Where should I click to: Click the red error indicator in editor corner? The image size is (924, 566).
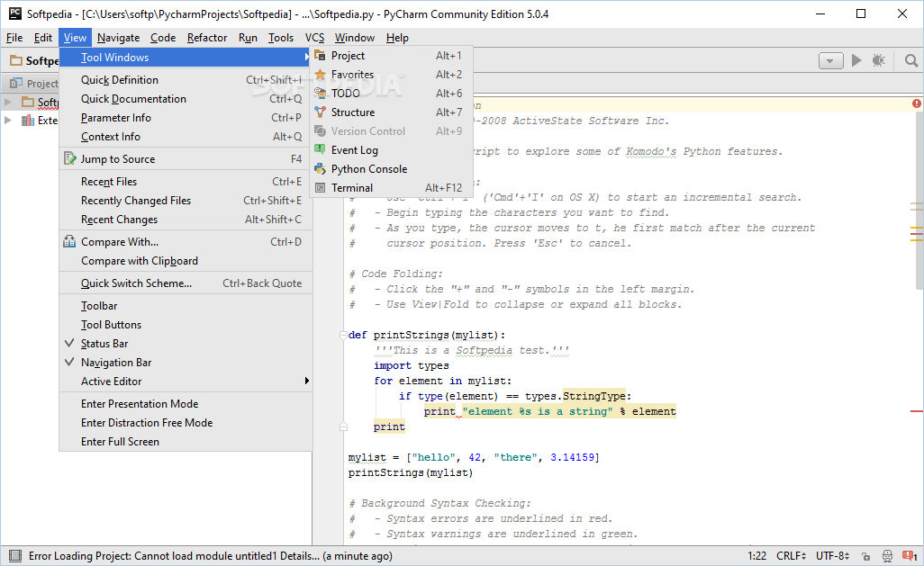[916, 103]
